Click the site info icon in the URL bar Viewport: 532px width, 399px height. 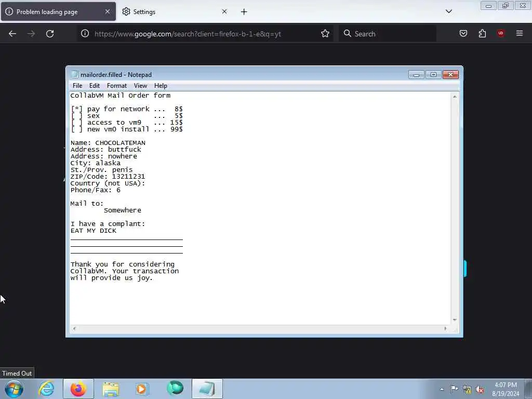click(x=85, y=34)
